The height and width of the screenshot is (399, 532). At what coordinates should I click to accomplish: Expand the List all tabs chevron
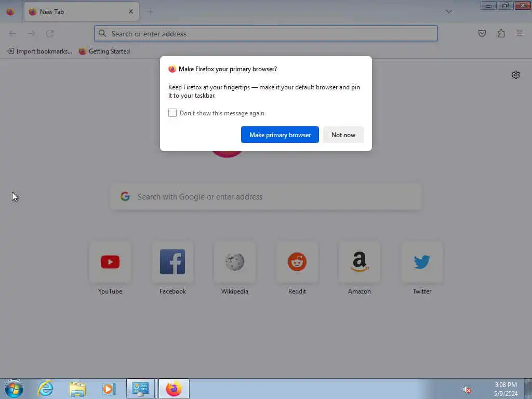[448, 11]
